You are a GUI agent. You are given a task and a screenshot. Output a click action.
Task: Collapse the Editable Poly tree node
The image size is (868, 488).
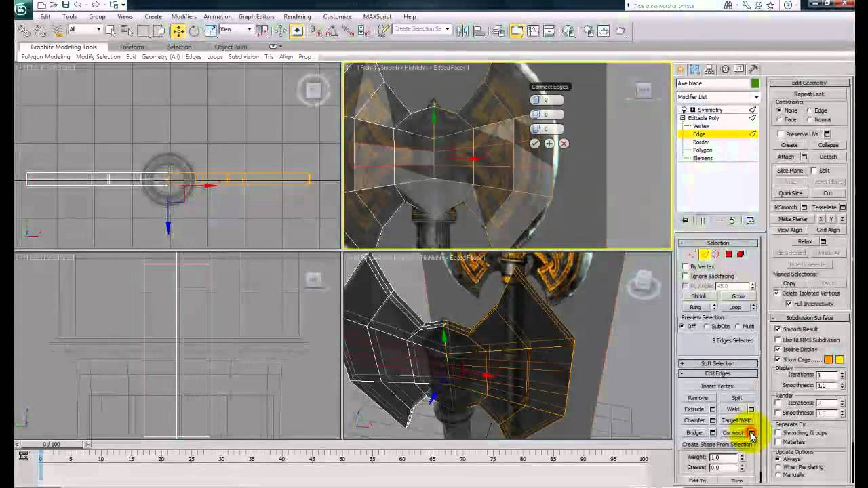[683, 118]
